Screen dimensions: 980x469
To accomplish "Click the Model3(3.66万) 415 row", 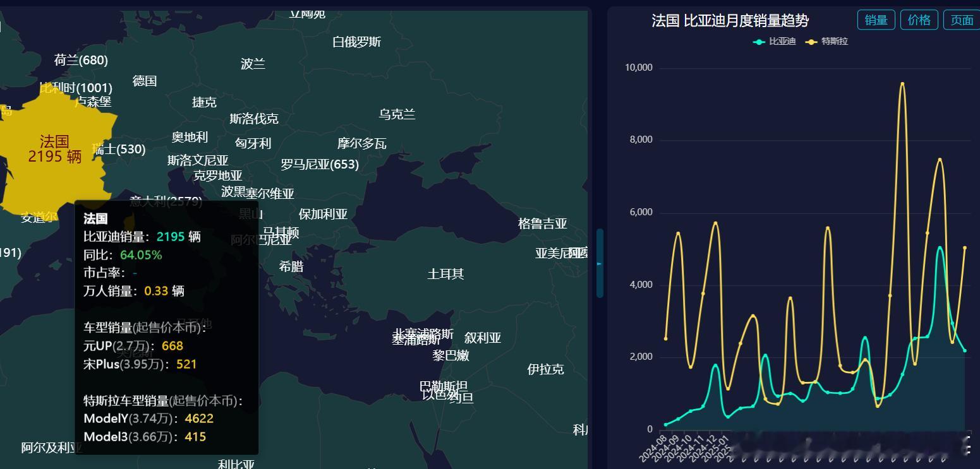I will click(145, 437).
